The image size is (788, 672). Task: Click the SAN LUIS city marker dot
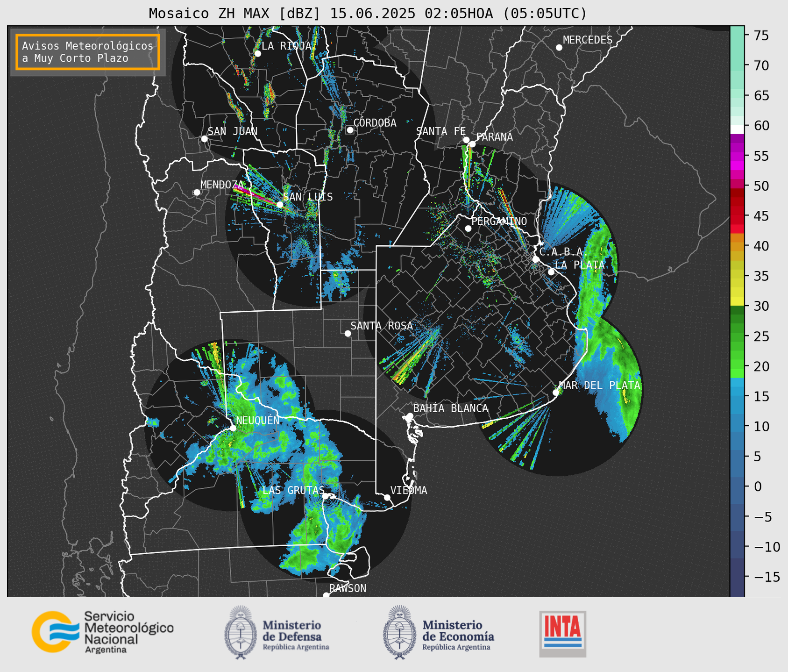coord(280,205)
